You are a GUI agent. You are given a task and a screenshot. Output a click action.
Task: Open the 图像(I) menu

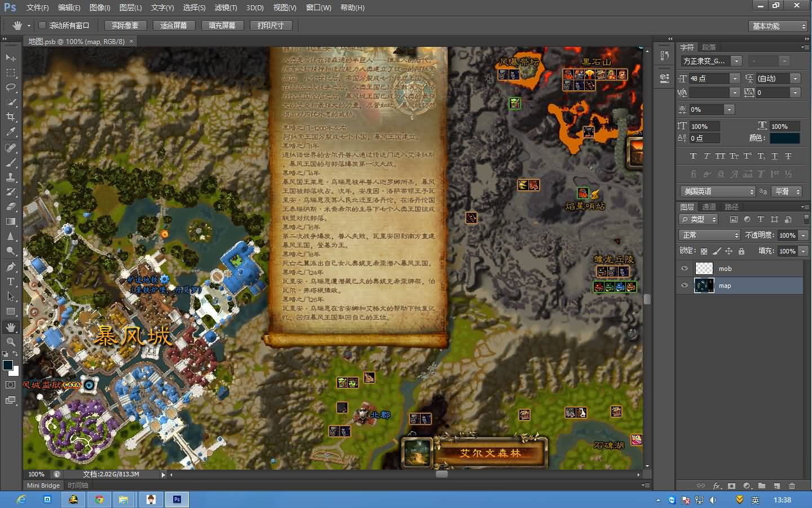click(100, 7)
